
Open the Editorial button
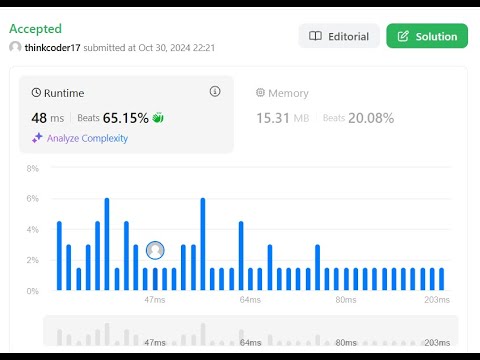click(x=339, y=36)
